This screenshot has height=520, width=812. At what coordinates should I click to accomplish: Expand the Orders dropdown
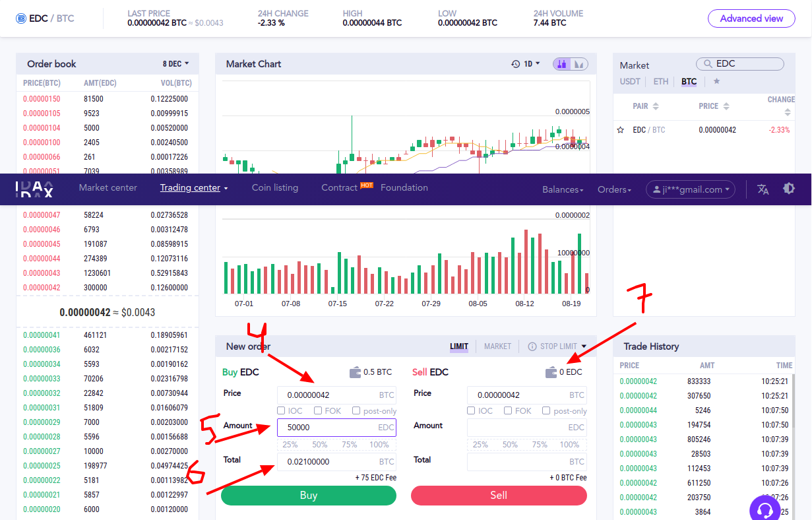pos(614,189)
